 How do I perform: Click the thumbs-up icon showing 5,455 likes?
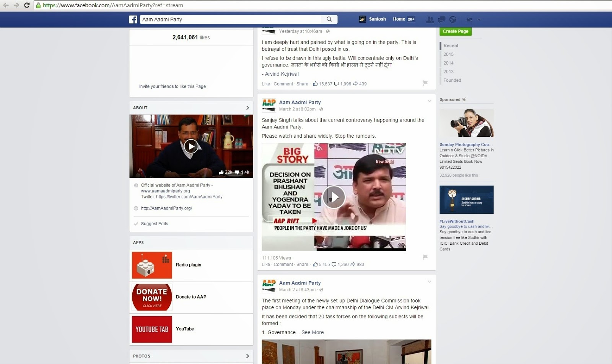click(x=315, y=264)
